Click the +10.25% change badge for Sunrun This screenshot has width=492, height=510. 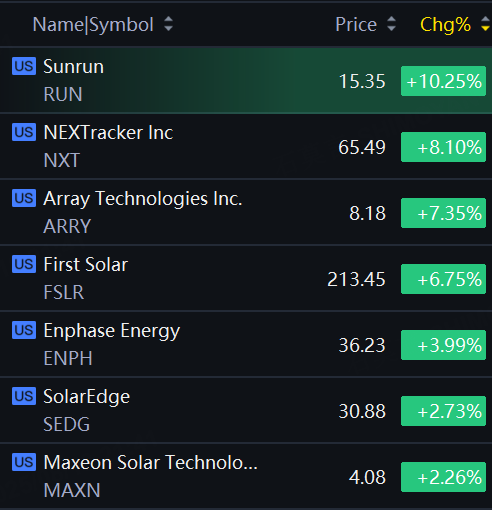(x=443, y=81)
